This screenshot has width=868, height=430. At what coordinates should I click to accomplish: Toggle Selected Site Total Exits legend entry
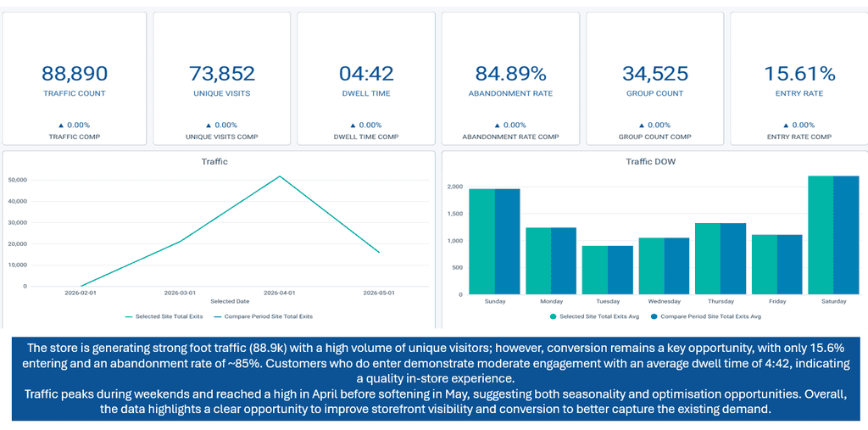164,316
